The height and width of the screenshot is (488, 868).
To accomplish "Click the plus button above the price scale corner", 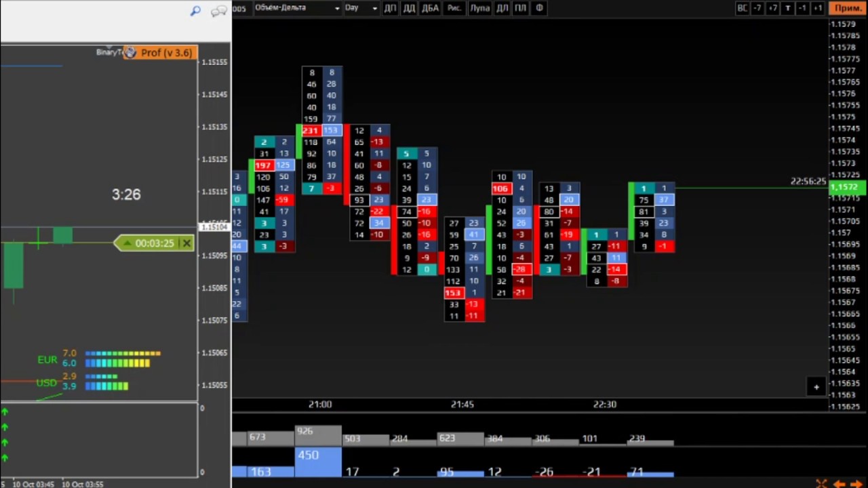I will 816,387.
